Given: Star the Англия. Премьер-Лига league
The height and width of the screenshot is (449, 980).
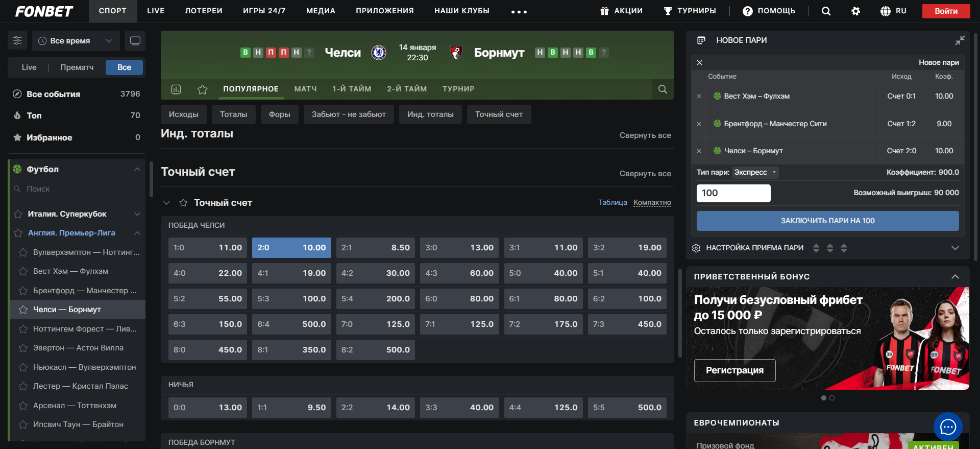Looking at the screenshot, I should tap(18, 233).
